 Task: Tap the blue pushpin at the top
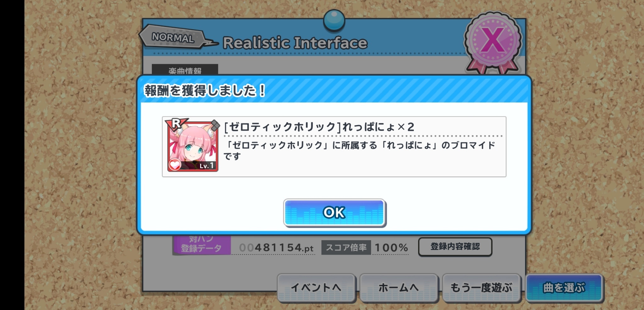[334, 20]
